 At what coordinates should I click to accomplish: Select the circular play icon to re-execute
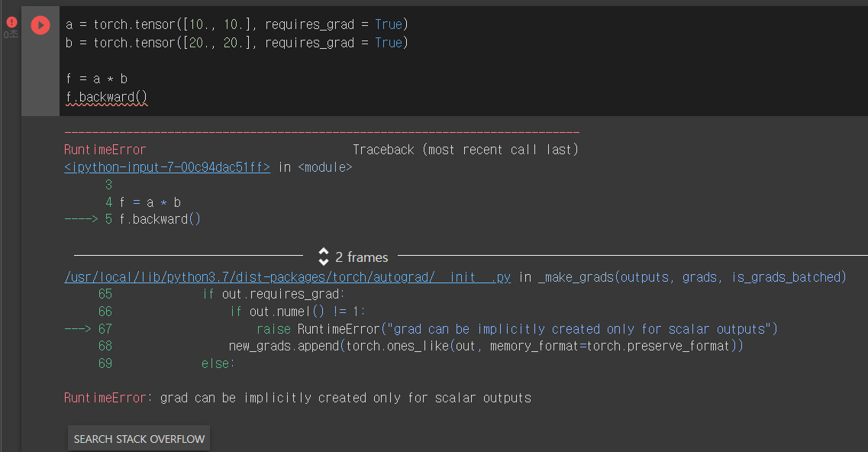tap(40, 24)
